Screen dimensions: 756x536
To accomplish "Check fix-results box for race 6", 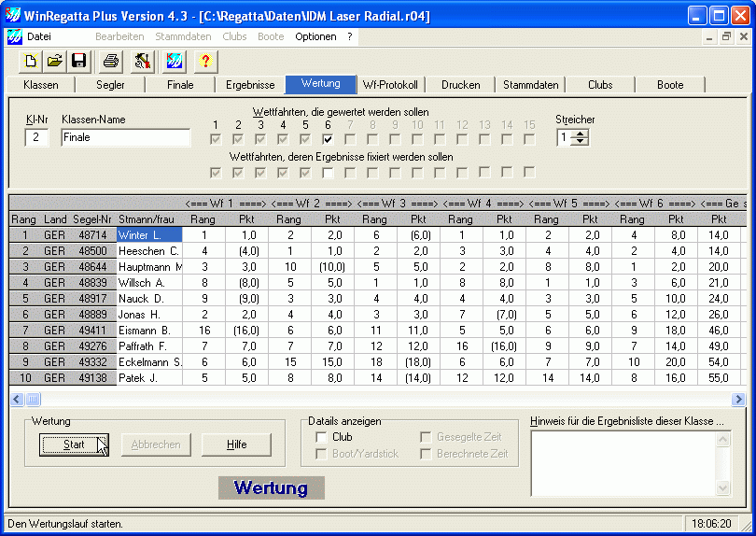I will pos(328,173).
